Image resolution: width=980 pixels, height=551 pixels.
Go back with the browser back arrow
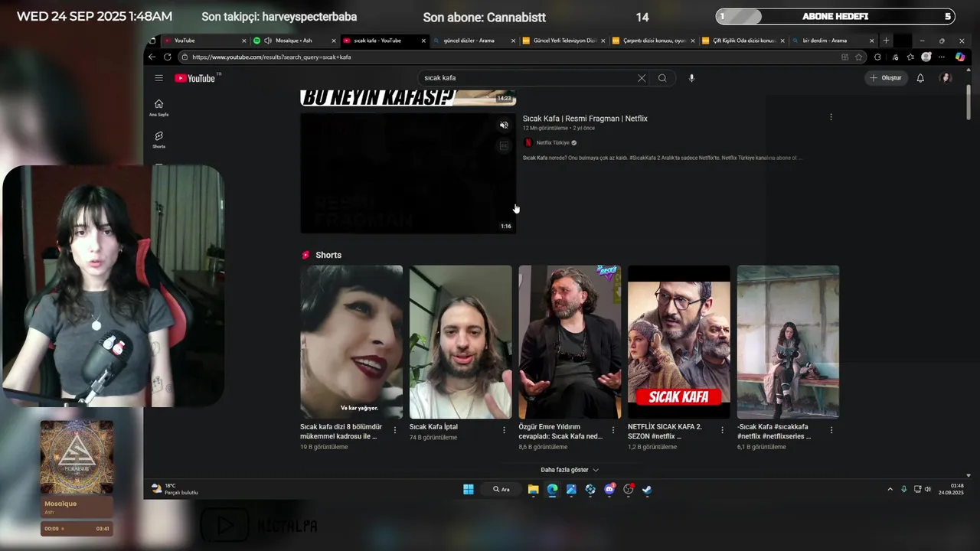[x=152, y=57]
